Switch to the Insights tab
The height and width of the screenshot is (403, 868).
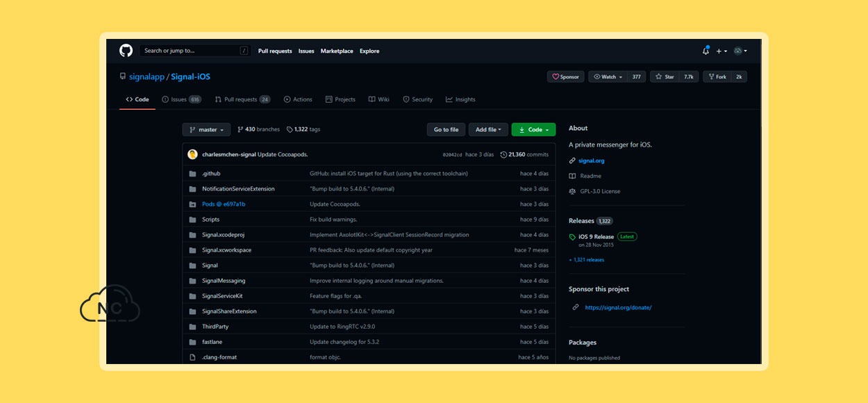pyautogui.click(x=460, y=99)
